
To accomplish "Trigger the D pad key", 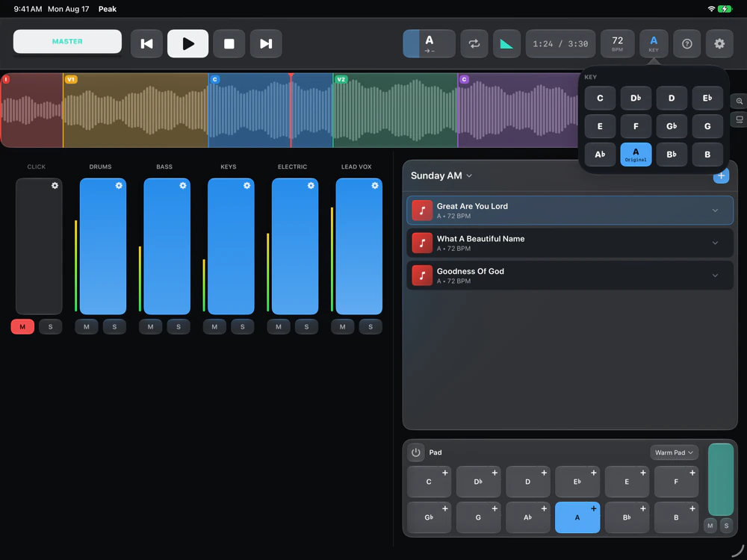I will [528, 482].
